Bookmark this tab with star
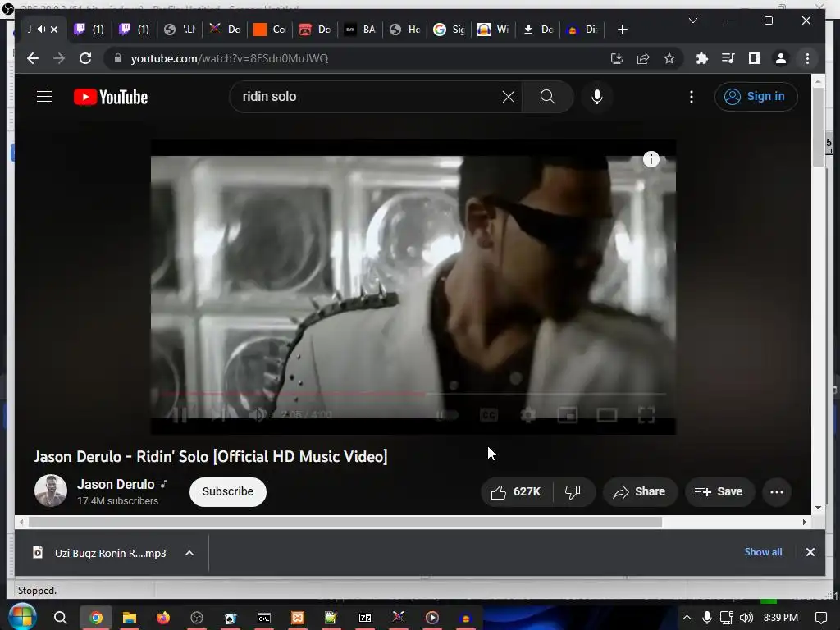840x630 pixels. click(669, 58)
